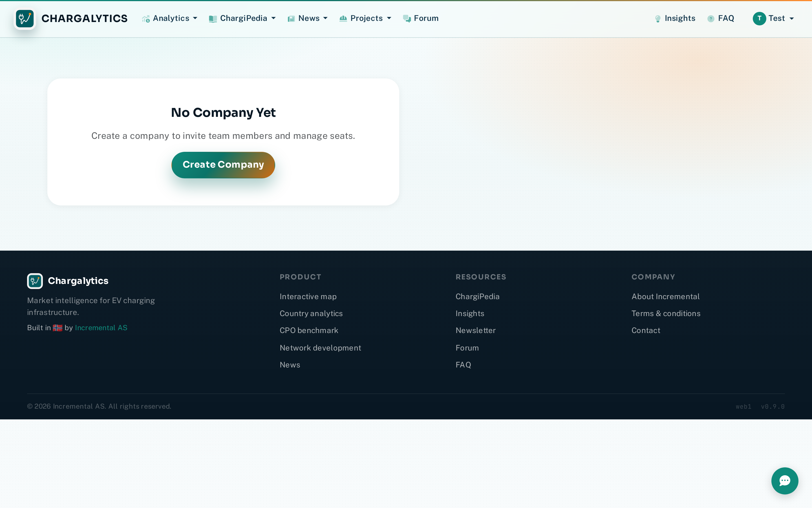The image size is (812, 508).
Task: Click the CHARGALYTICS brand name in header
Action: 85,18
